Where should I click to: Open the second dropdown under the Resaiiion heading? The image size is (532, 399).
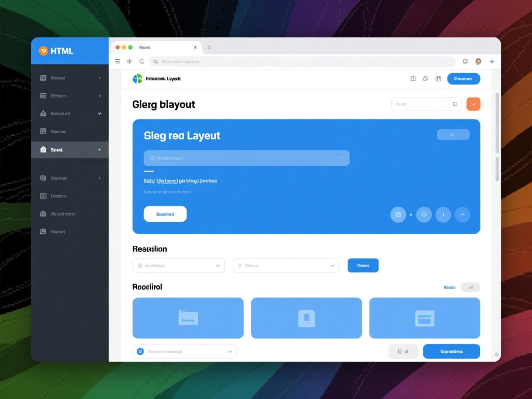click(x=286, y=266)
